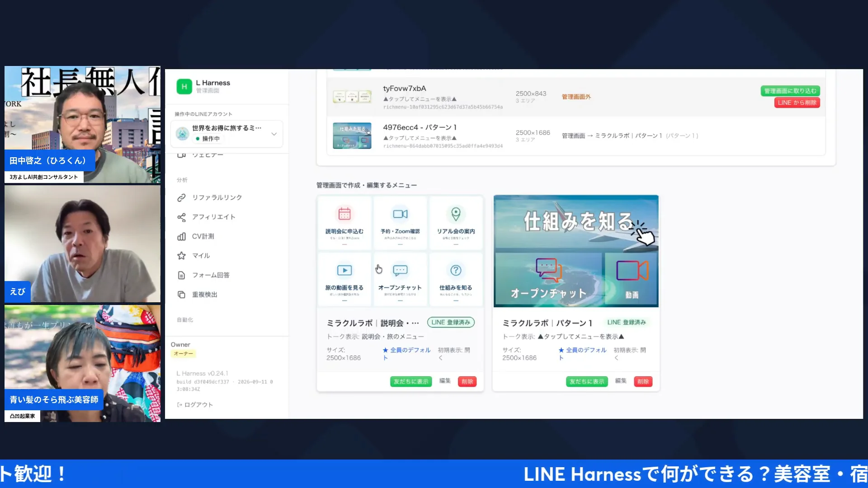The height and width of the screenshot is (488, 868).
Task: Click the ログアウト link
Action: point(195,405)
